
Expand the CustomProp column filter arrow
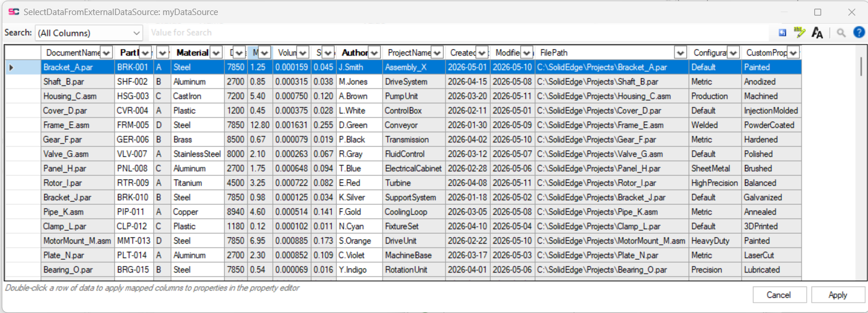[x=793, y=53]
